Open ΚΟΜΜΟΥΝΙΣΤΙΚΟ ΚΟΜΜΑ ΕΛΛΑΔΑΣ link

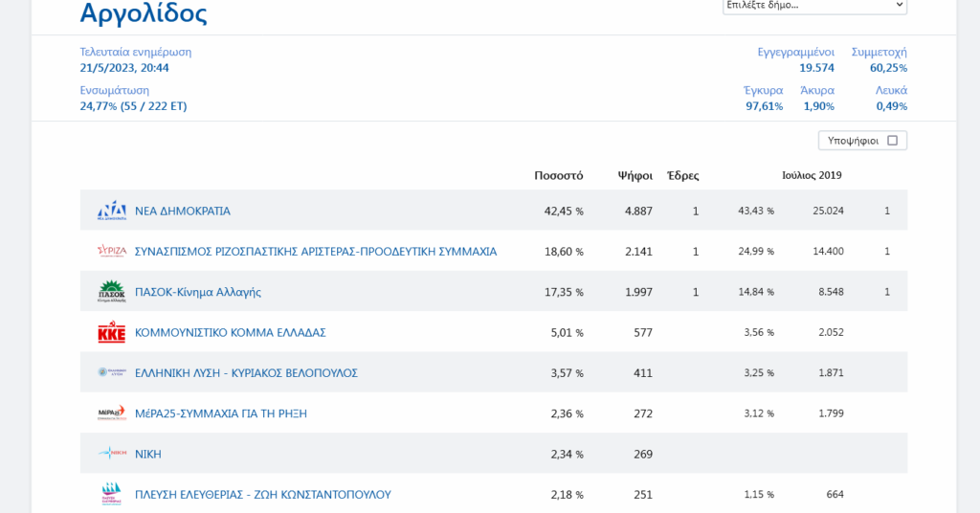231,332
